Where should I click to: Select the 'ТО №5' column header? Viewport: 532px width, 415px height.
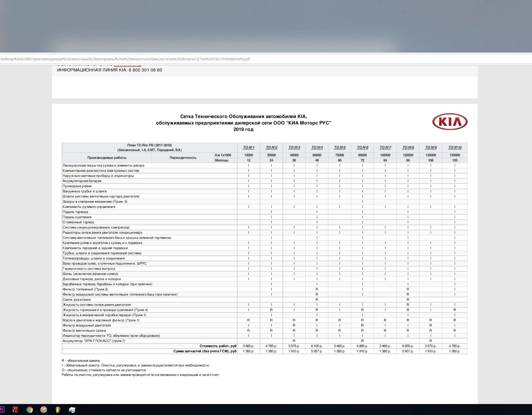click(340, 147)
